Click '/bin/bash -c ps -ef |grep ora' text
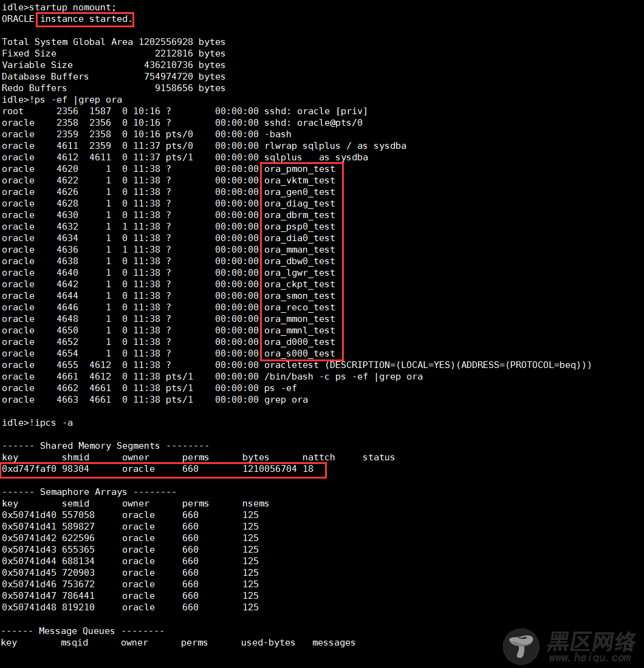The image size is (644, 668). (343, 376)
